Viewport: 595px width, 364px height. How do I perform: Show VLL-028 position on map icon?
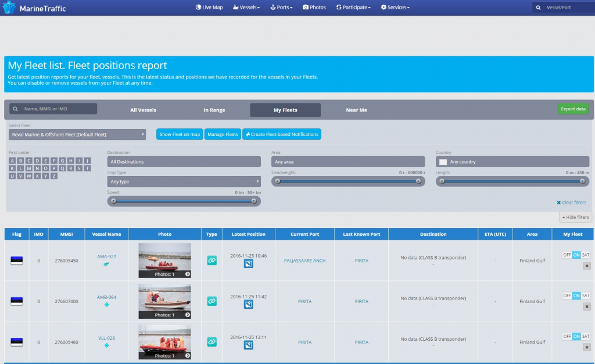pos(249,345)
